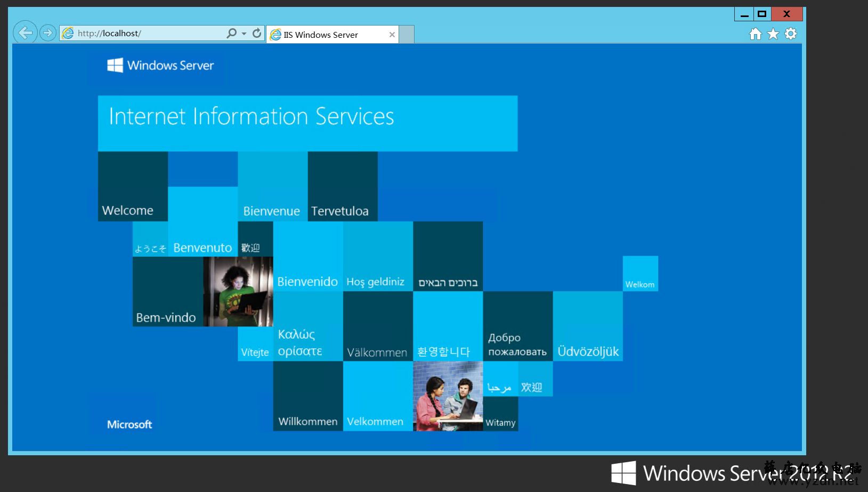Viewport: 868px width, 492px height.
Task: Click the Benvenuto tile
Action: click(203, 222)
